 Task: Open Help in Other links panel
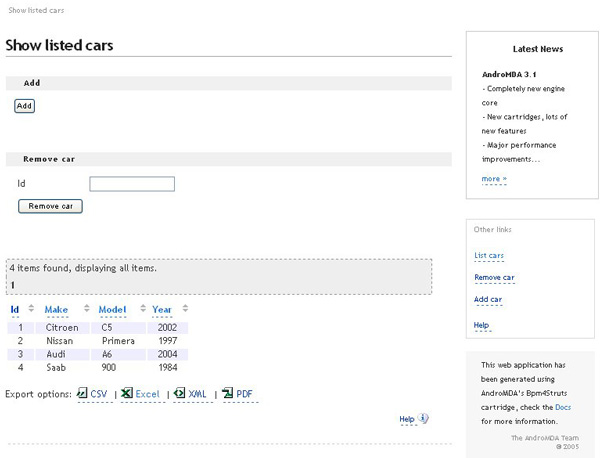coord(481,325)
